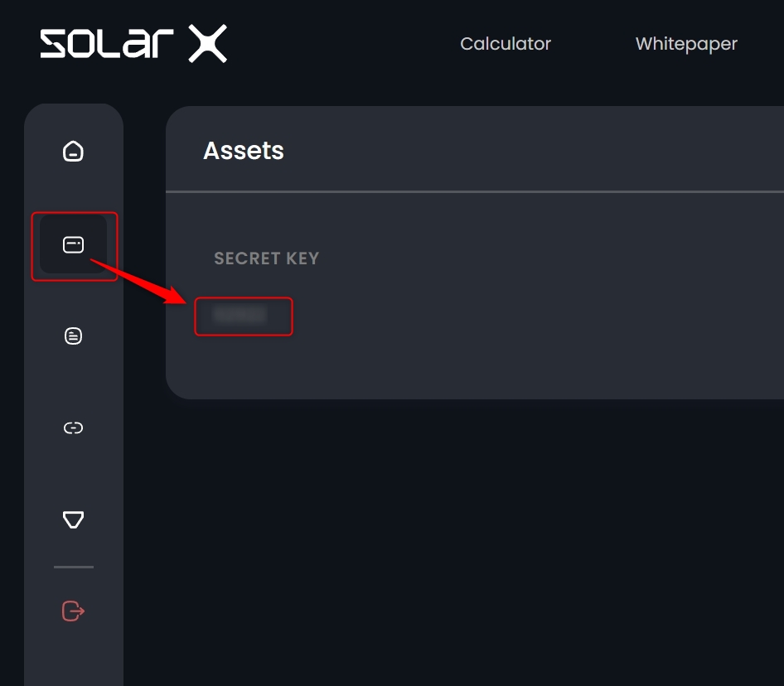Click the blurred secret key value
784x686 pixels.
coord(240,315)
